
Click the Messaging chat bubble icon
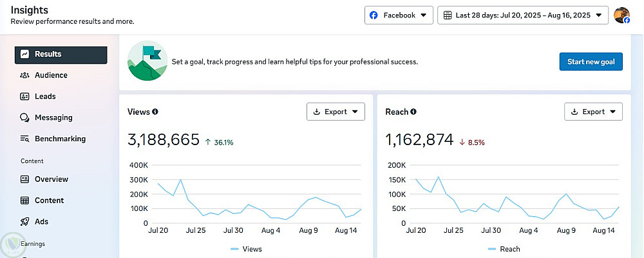[24, 118]
